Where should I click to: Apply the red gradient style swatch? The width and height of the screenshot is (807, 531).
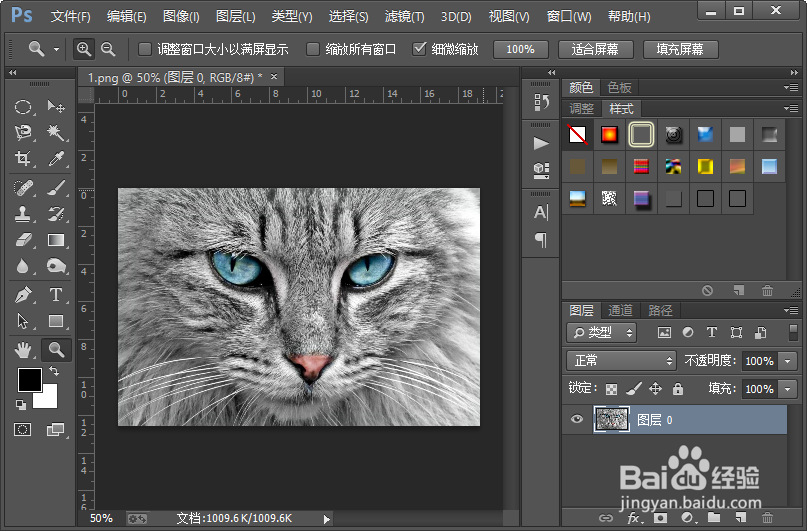[609, 135]
